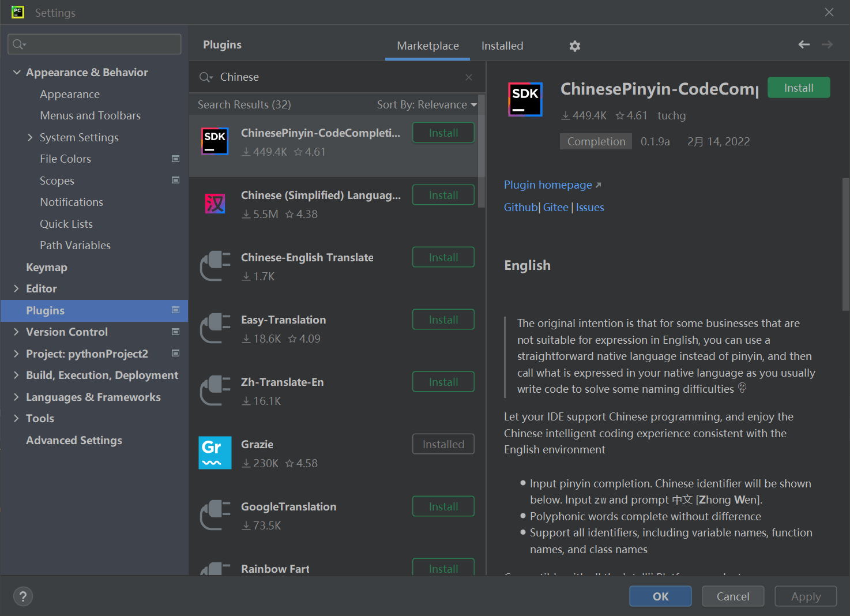This screenshot has height=616, width=850.
Task: Click project-level icon beside File Colors
Action: [176, 159]
